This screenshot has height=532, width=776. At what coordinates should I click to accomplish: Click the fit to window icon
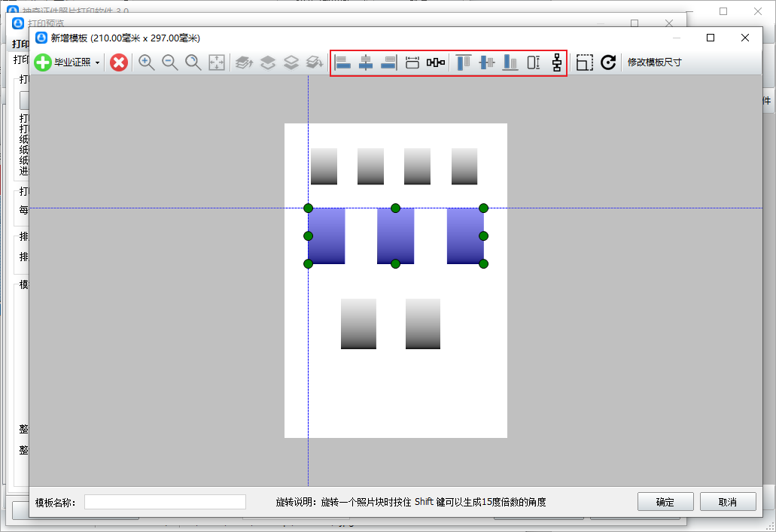(x=217, y=62)
